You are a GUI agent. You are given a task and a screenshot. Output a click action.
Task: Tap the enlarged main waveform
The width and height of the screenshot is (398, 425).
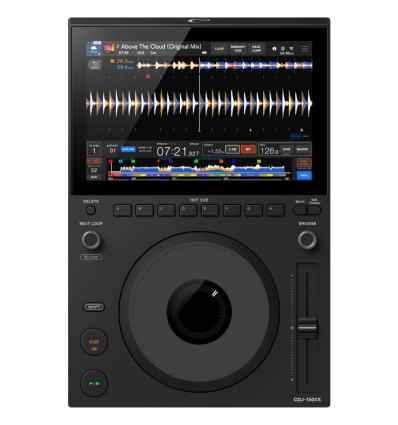(x=199, y=103)
